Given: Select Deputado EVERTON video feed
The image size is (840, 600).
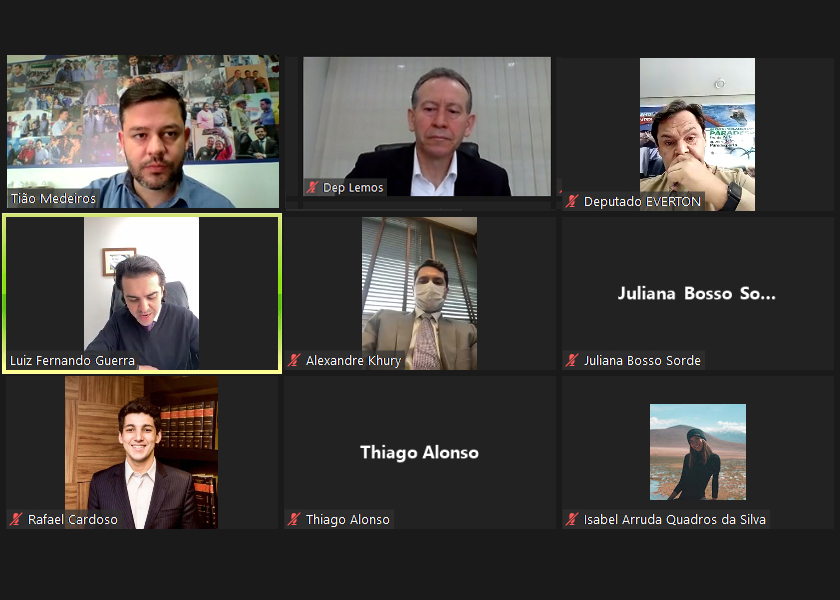Looking at the screenshot, I should click(697, 134).
